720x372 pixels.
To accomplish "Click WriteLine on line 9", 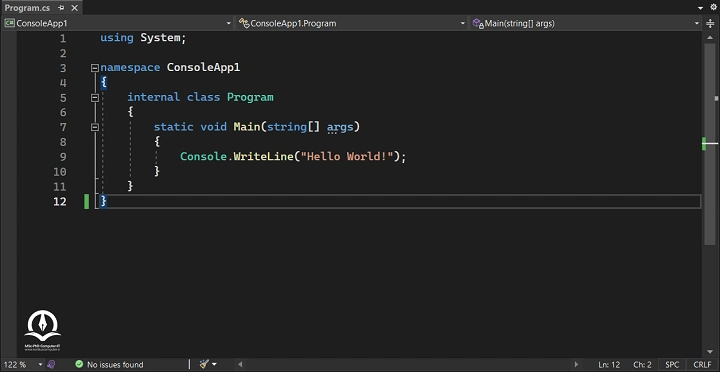I will [263, 157].
